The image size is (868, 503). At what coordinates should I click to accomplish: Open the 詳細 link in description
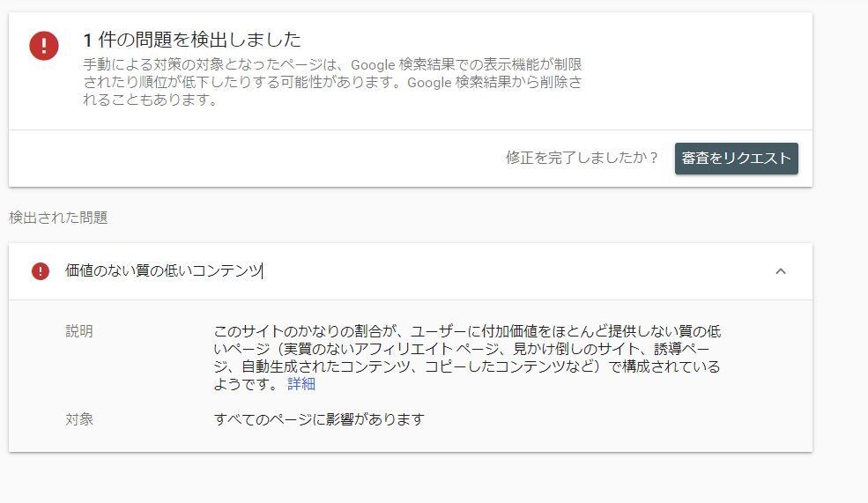coord(301,384)
